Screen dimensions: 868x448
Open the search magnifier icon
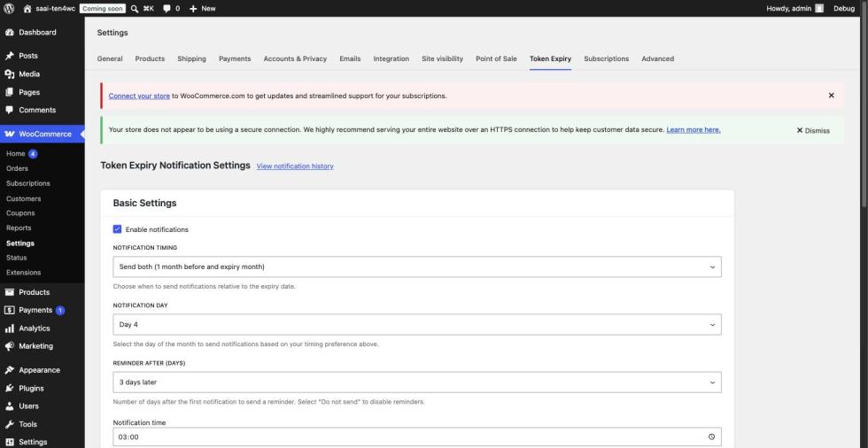(135, 9)
